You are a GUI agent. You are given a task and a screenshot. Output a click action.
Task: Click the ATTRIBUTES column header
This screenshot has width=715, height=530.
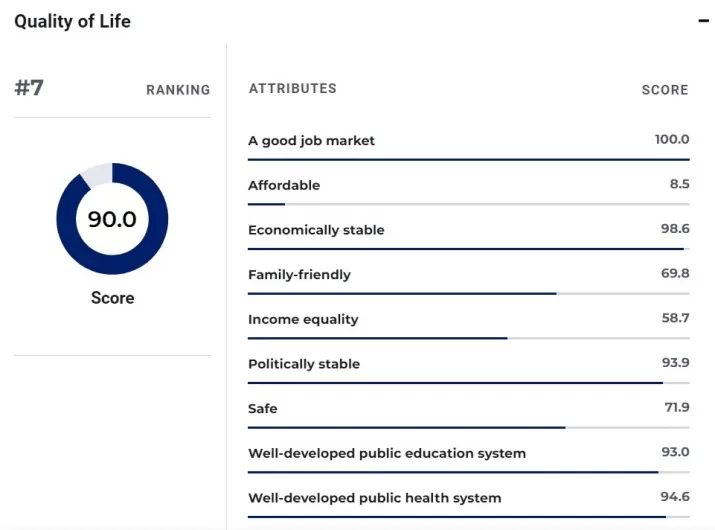click(x=292, y=89)
